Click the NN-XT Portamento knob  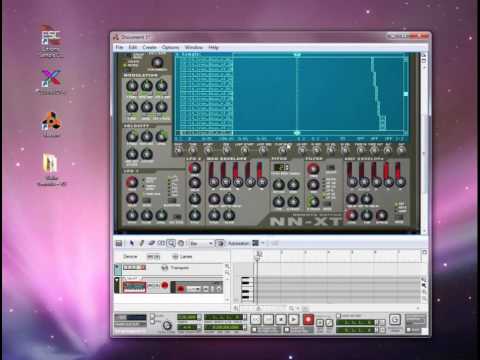(157, 63)
